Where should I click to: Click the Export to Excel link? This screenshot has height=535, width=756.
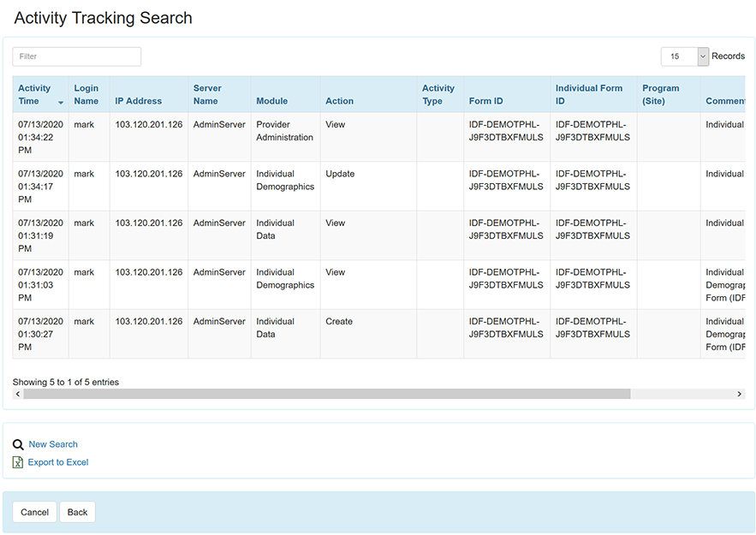58,462
